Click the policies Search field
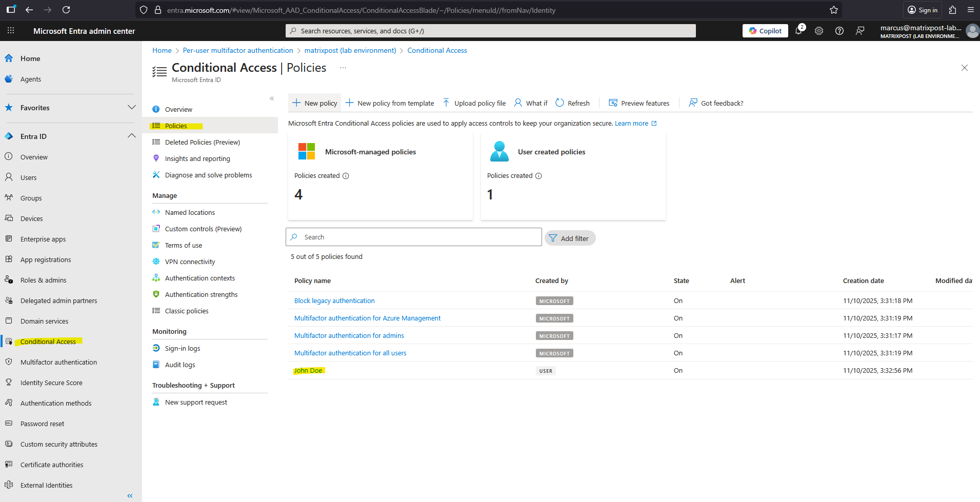 tap(413, 237)
